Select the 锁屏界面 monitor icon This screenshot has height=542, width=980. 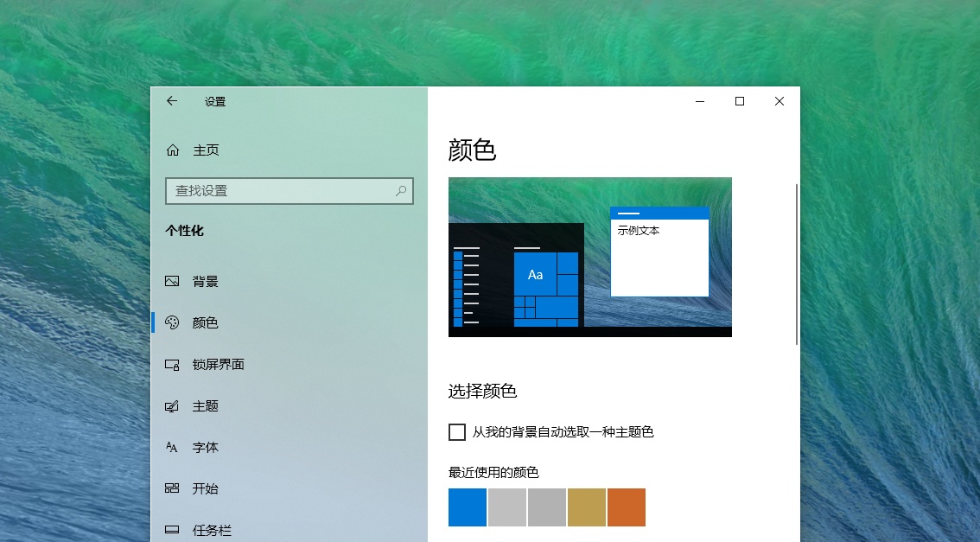coord(172,365)
